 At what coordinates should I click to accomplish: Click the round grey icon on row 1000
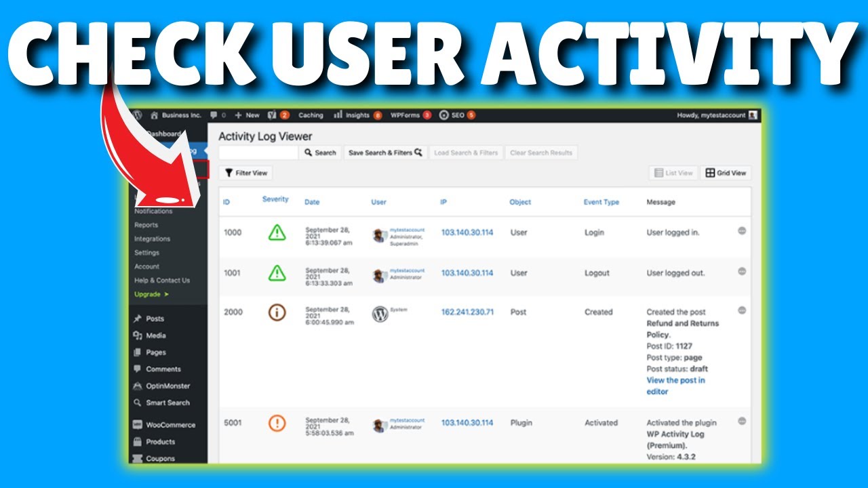[x=742, y=231]
